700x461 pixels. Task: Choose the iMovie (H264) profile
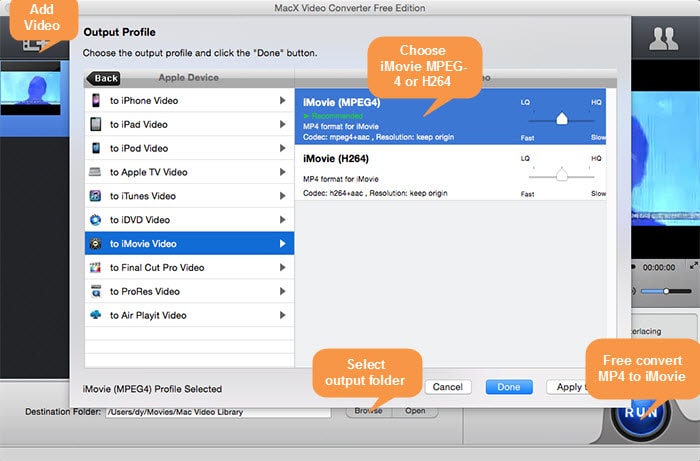450,172
